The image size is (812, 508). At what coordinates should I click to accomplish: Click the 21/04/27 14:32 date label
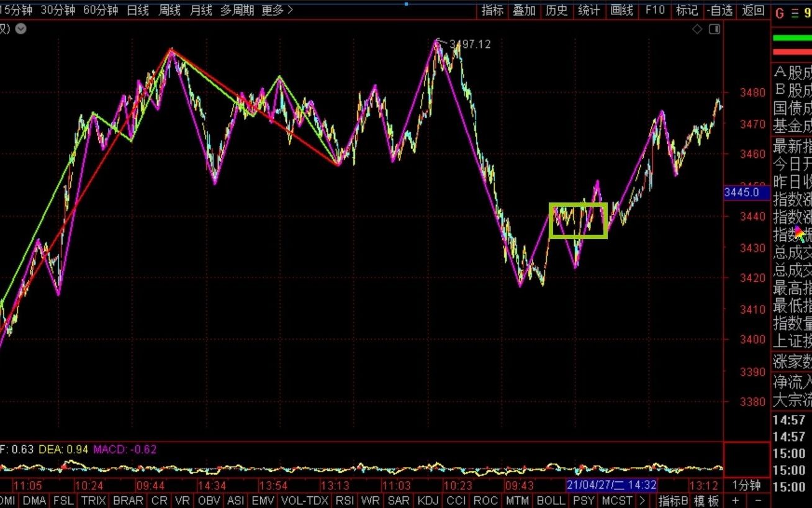(x=611, y=485)
